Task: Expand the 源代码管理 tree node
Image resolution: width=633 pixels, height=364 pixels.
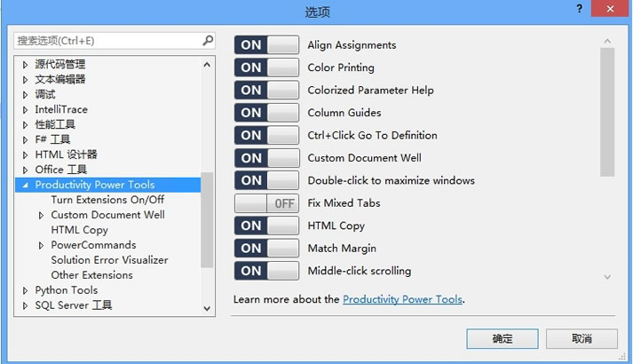Action: pyautogui.click(x=25, y=65)
